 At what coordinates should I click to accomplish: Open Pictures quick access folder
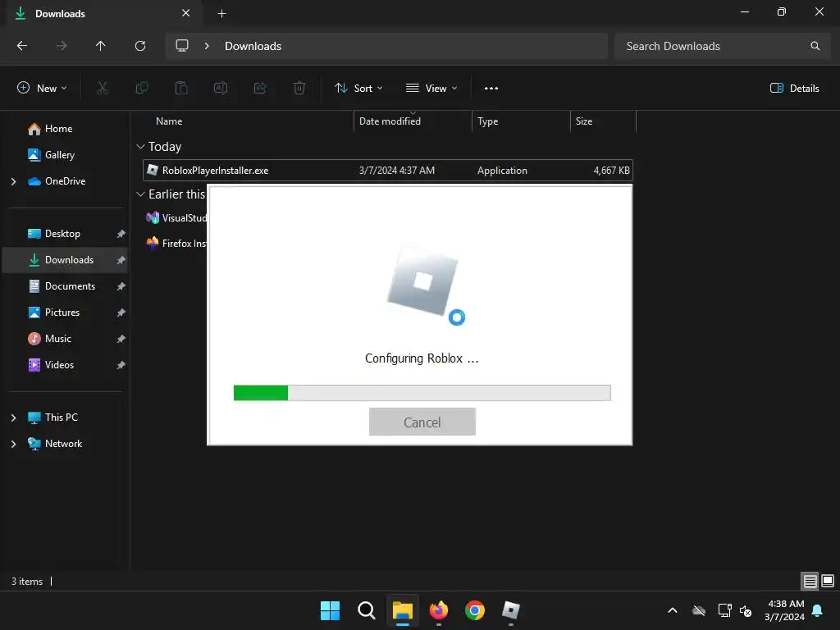62,313
